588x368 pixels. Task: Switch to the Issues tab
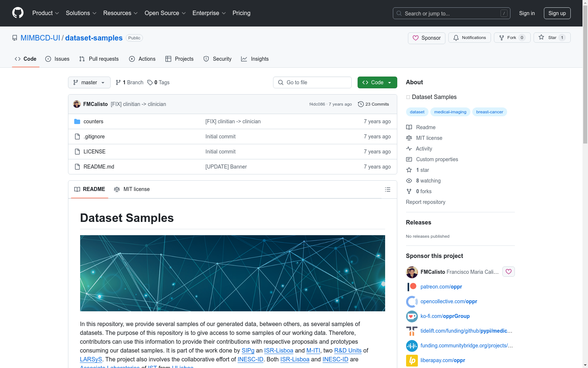coord(57,59)
